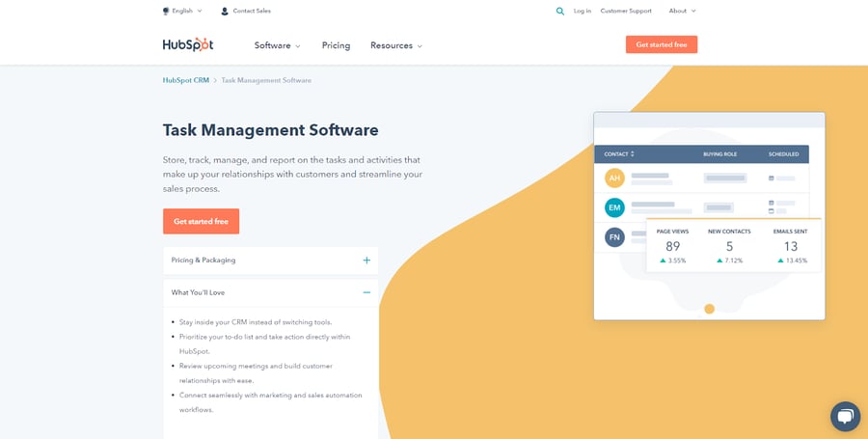The height and width of the screenshot is (439, 868).
Task: Click SCHEDULED column header
Action: click(784, 154)
